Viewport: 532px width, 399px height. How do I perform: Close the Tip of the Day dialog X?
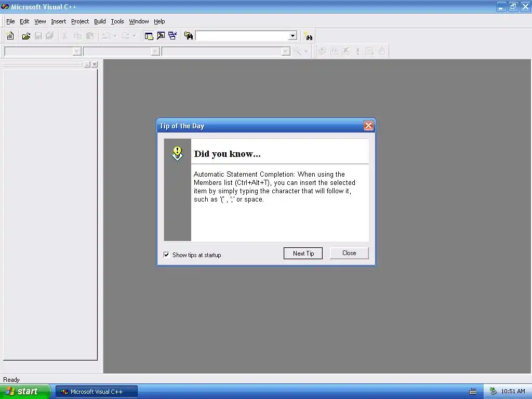[x=368, y=126]
